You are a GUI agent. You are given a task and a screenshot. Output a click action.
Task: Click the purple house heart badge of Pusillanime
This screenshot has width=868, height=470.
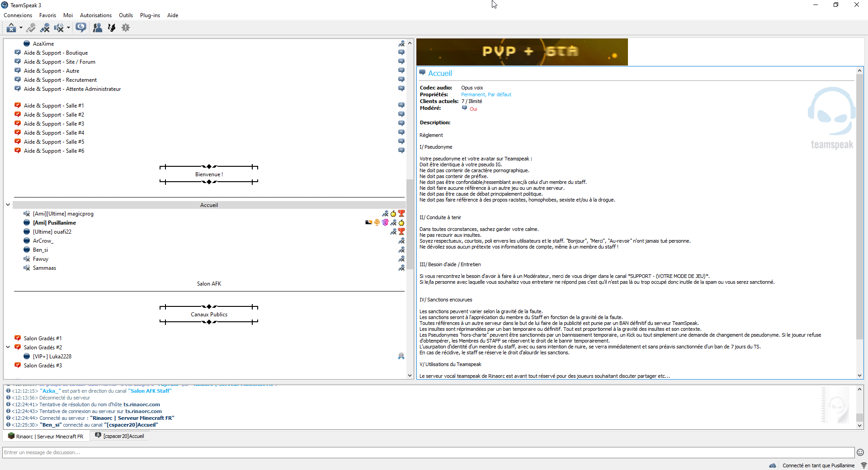point(385,222)
